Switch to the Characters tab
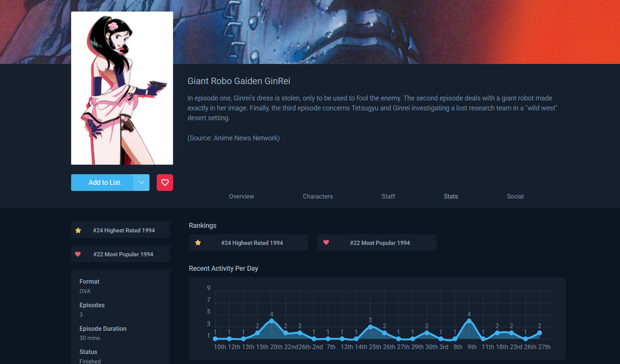The image size is (620, 364). [318, 196]
